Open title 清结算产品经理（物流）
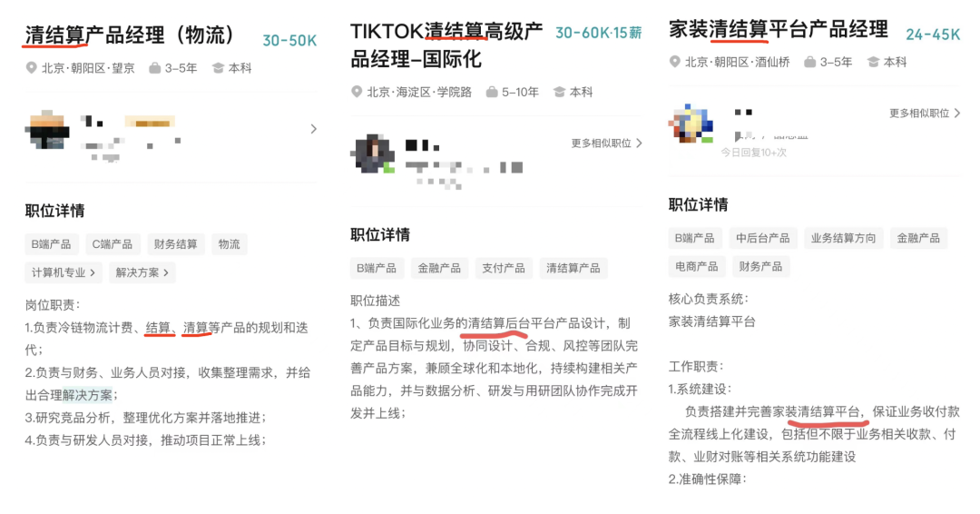This screenshot has height=514, width=980. click(130, 35)
